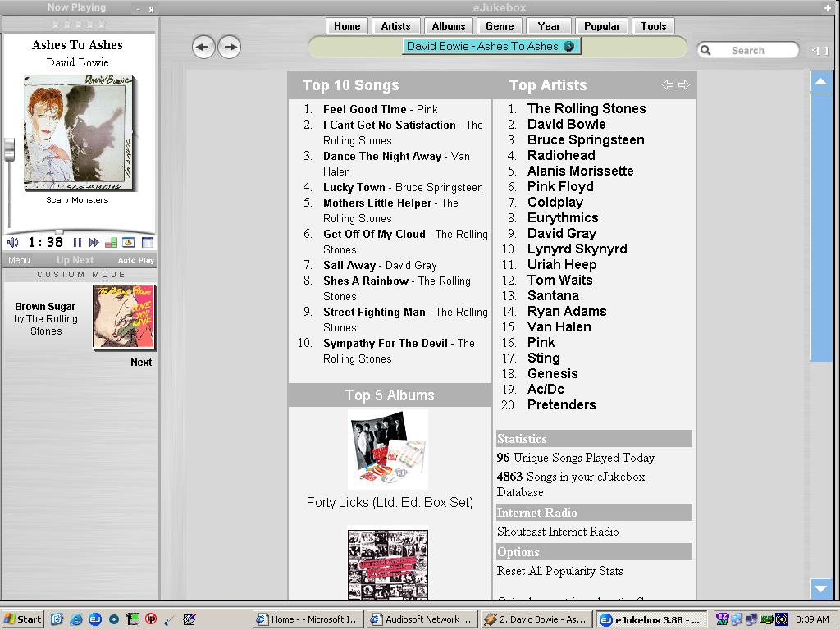The image size is (840, 630).
Task: Open the Windows Start menu
Action: tap(22, 619)
